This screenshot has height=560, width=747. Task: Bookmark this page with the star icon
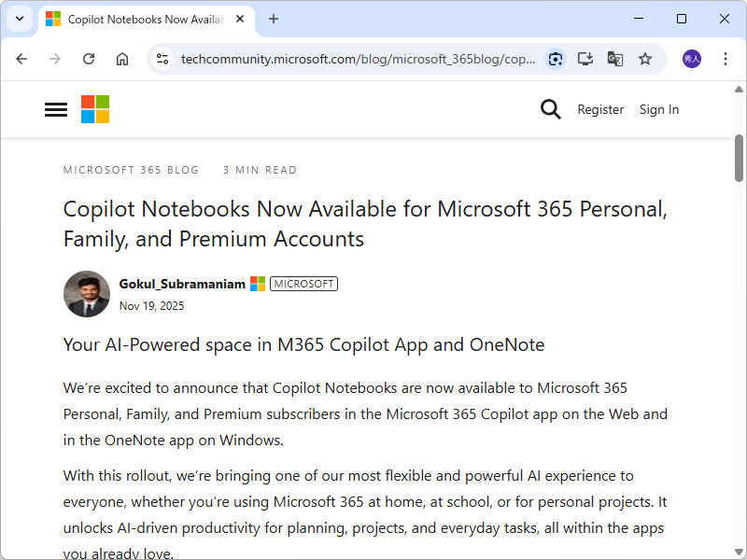pos(645,59)
